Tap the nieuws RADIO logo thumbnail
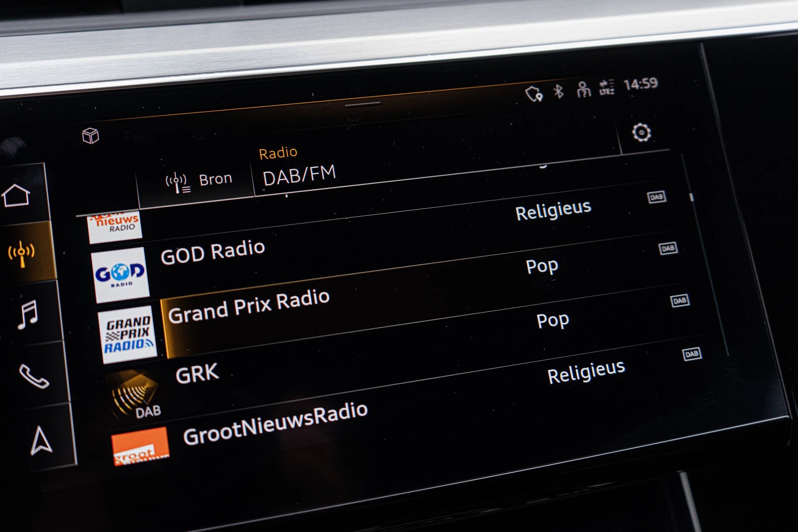Image resolution: width=798 pixels, height=532 pixels. coord(115,228)
